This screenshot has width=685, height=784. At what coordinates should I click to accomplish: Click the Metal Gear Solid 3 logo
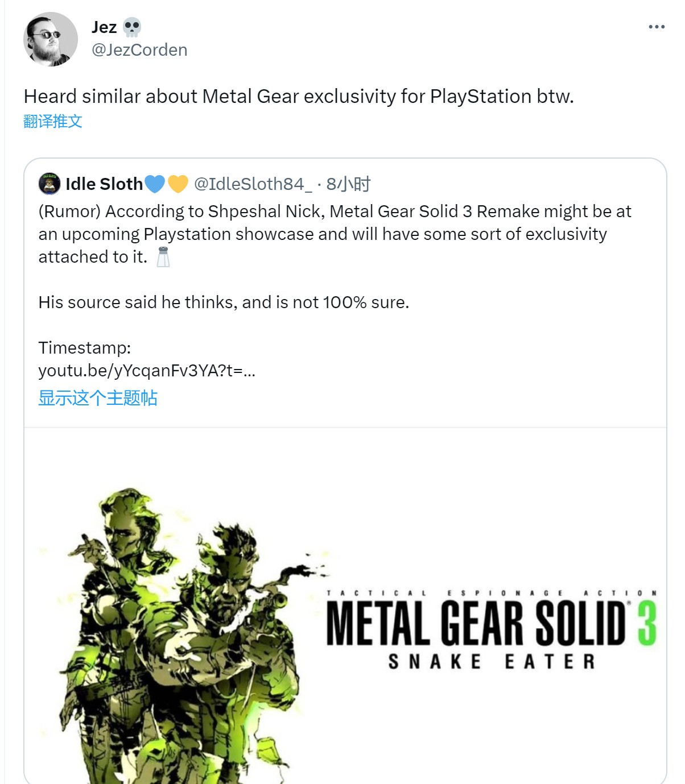click(x=475, y=625)
